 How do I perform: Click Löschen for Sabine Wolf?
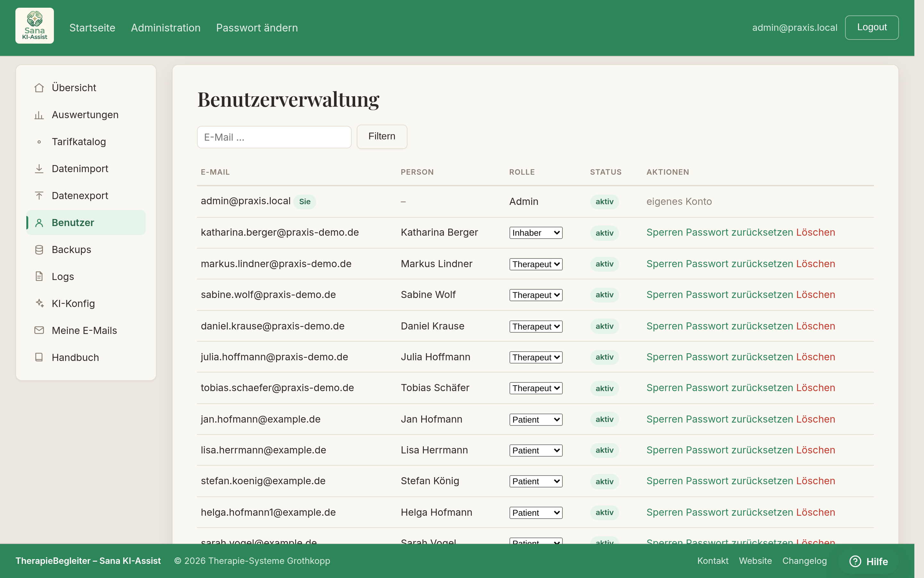(816, 295)
